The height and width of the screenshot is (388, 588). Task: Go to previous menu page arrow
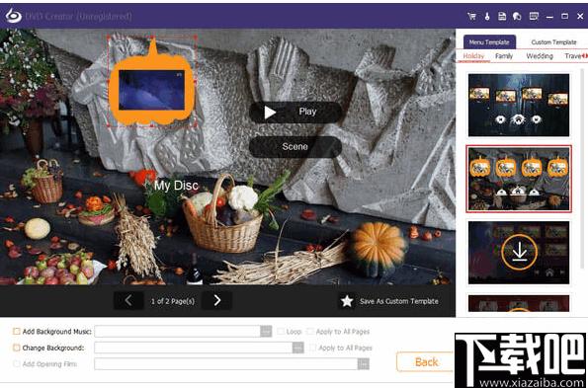tap(128, 300)
